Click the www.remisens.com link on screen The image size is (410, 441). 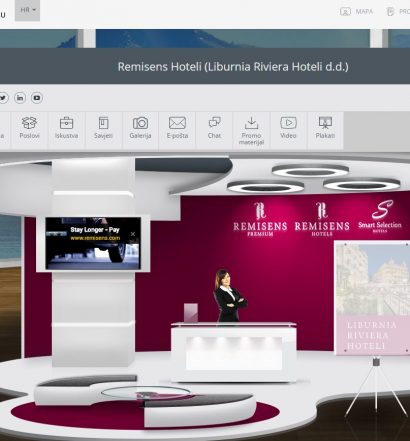(95, 238)
